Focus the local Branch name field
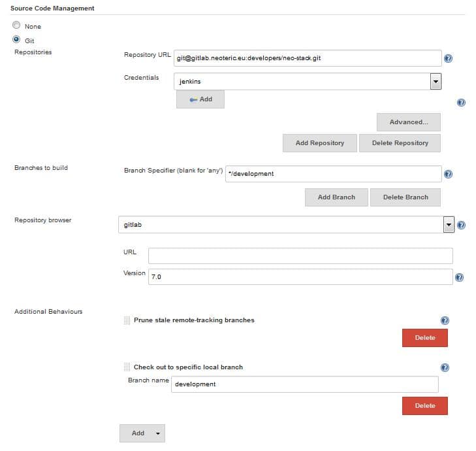The image size is (476, 451). 304,384
